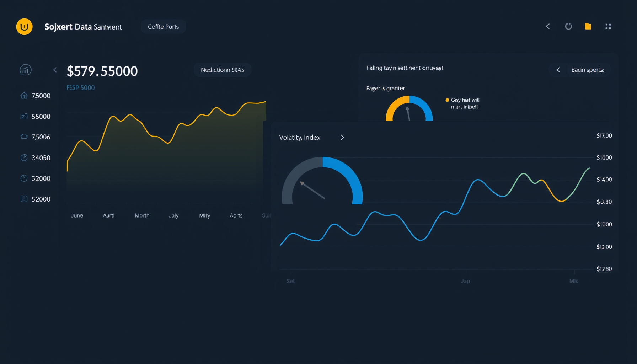The height and width of the screenshot is (364, 637).
Task: Click the refresh icon in top bar
Action: [x=568, y=26]
